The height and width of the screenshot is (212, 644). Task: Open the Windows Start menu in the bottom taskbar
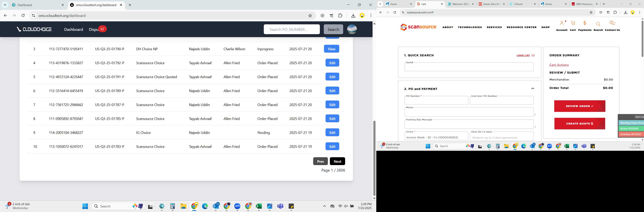[x=85, y=206]
